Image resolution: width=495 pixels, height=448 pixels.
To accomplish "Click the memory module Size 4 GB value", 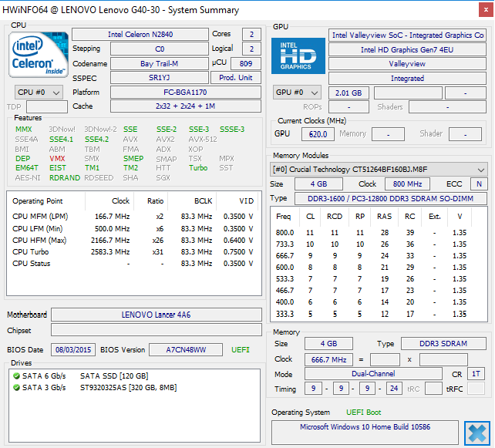I will pos(318,184).
